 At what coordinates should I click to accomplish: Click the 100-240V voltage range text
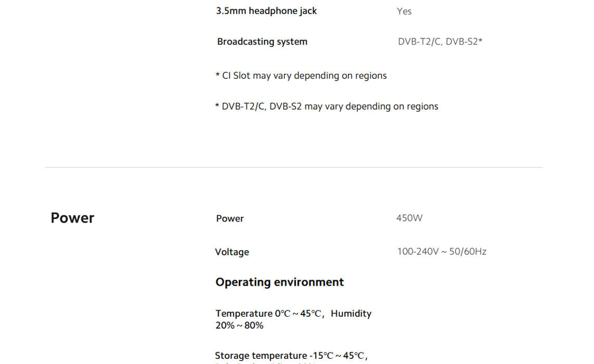418,252
